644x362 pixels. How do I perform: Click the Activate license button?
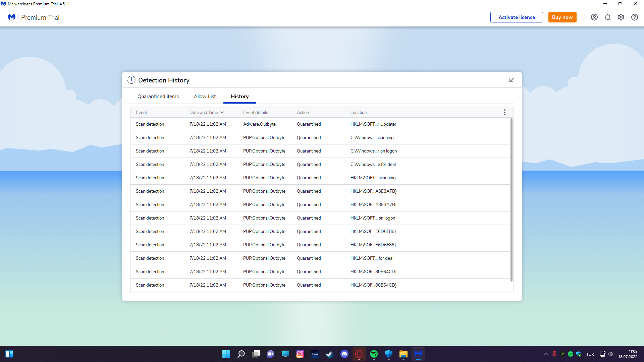[x=516, y=17]
